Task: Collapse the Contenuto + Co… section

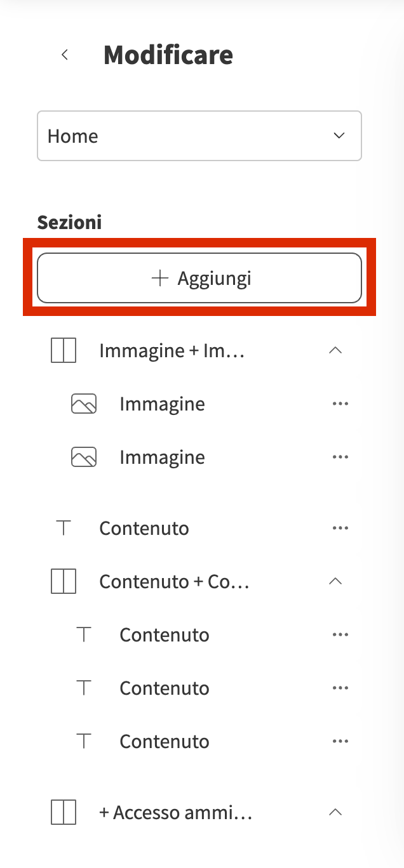Action: tap(335, 582)
